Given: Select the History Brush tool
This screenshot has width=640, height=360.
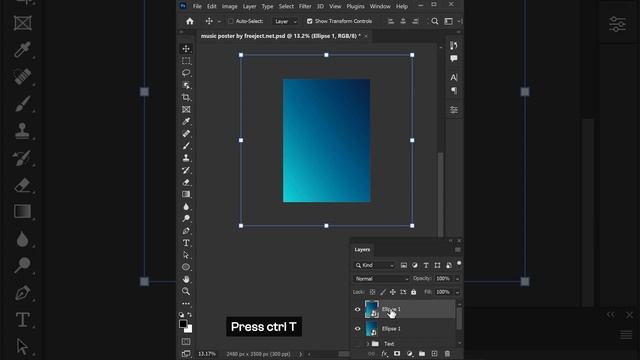Looking at the screenshot, I should coord(186,170).
